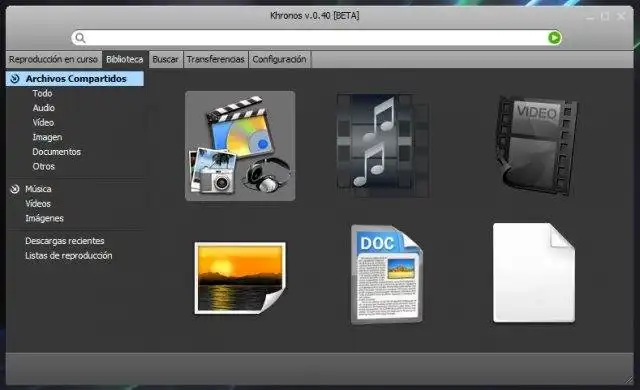
Task: Click the search input field
Action: click(316, 38)
